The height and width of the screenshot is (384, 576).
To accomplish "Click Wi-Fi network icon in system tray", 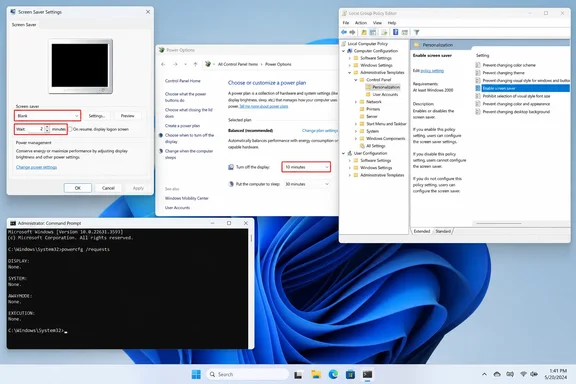I will click(523, 374).
